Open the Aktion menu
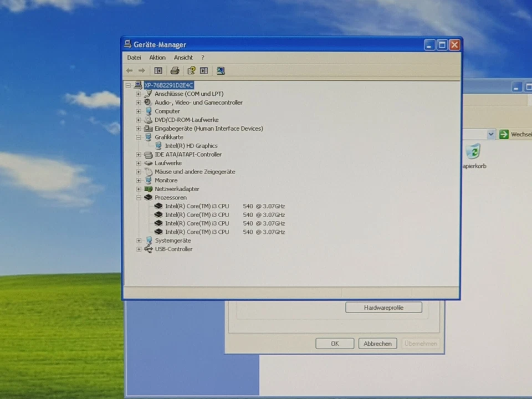This screenshot has height=399, width=532. (157, 58)
